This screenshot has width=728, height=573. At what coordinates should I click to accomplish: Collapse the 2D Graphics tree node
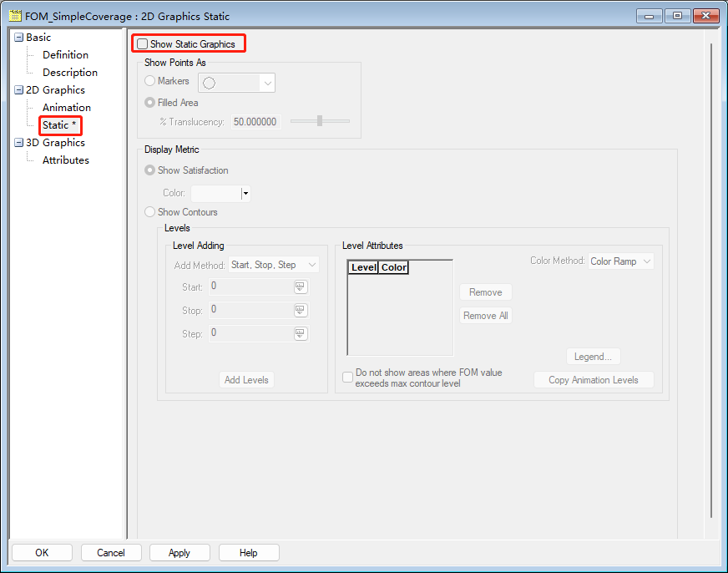pos(18,90)
